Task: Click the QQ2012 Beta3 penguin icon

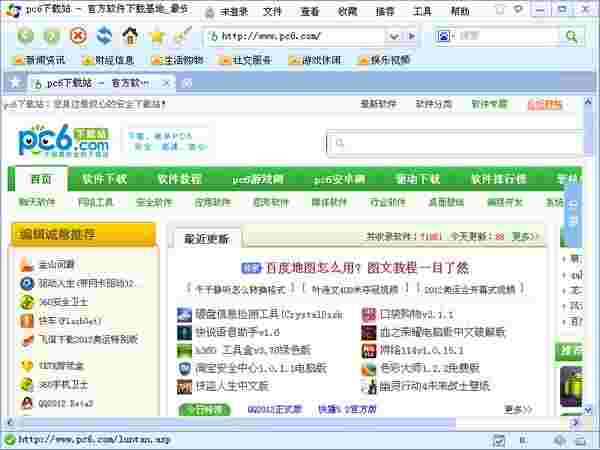Action: (x=27, y=403)
